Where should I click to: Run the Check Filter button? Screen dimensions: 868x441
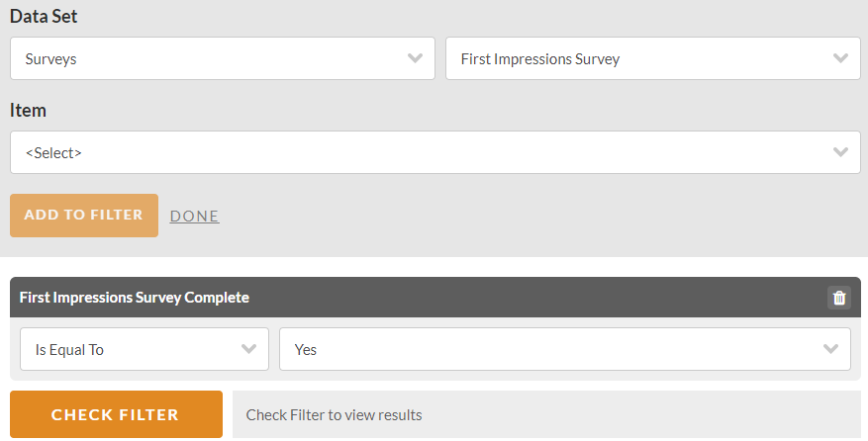[x=116, y=414]
